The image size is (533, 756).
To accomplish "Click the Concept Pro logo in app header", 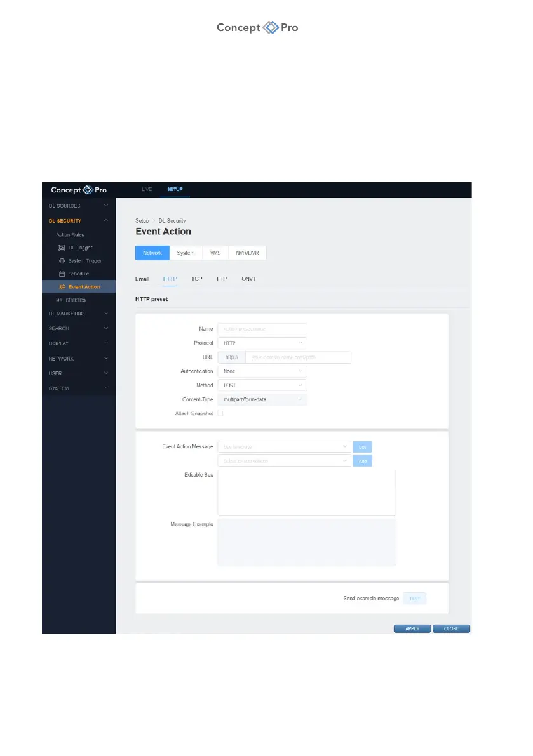I will coord(79,190).
